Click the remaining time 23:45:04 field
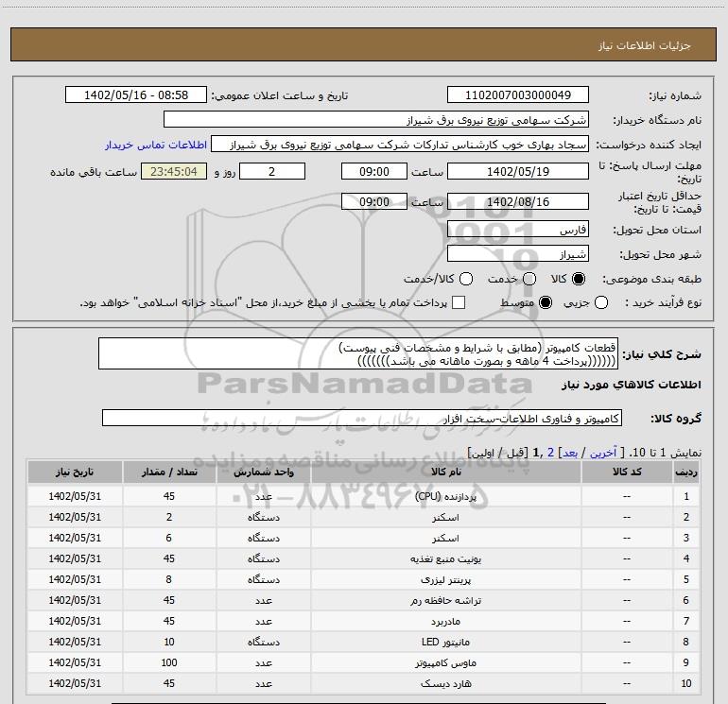Image resolution: width=728 pixels, height=704 pixels. click(174, 171)
